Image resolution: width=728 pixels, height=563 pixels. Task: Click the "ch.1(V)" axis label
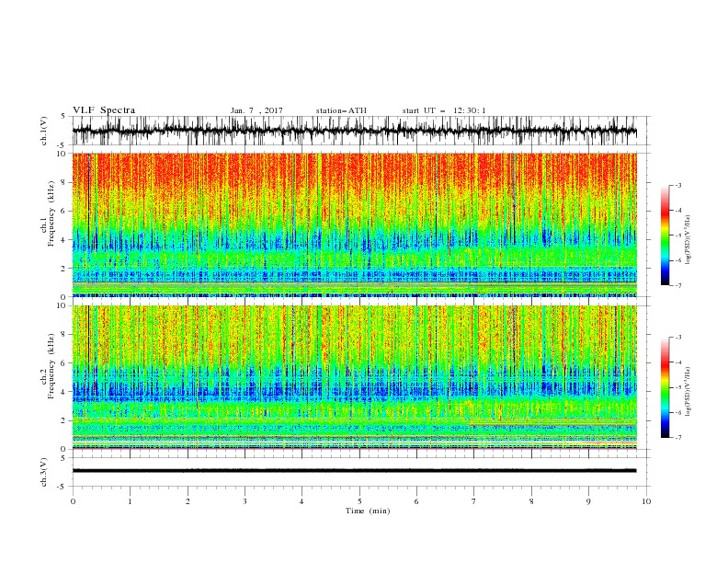(44, 131)
